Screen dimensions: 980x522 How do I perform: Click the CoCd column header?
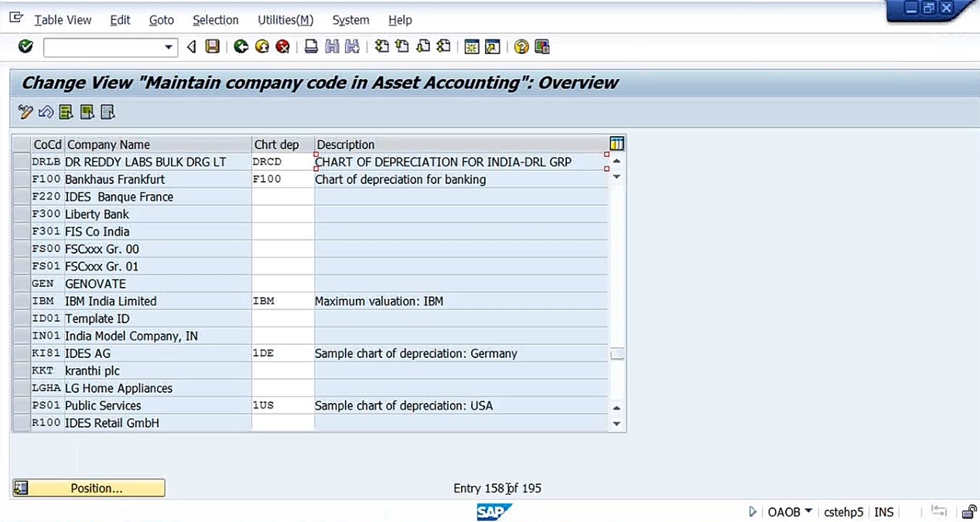(47, 145)
